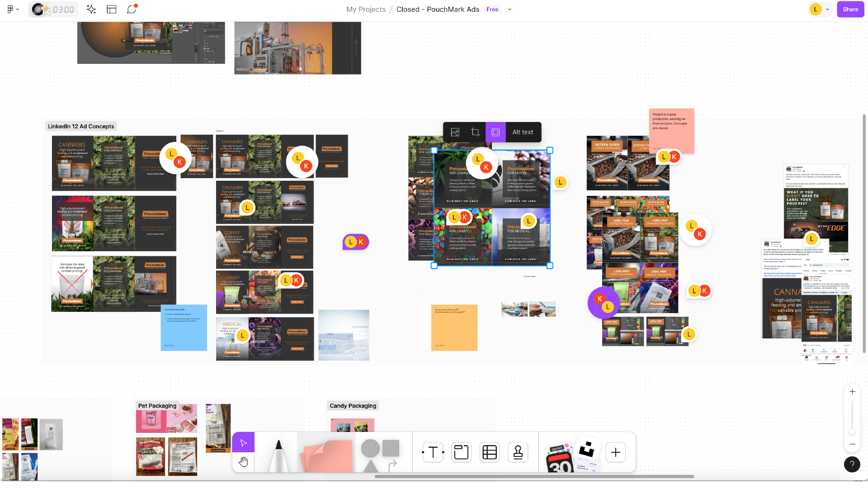Click the Free plan badge
This screenshot has height=488, width=868.
pos(492,9)
